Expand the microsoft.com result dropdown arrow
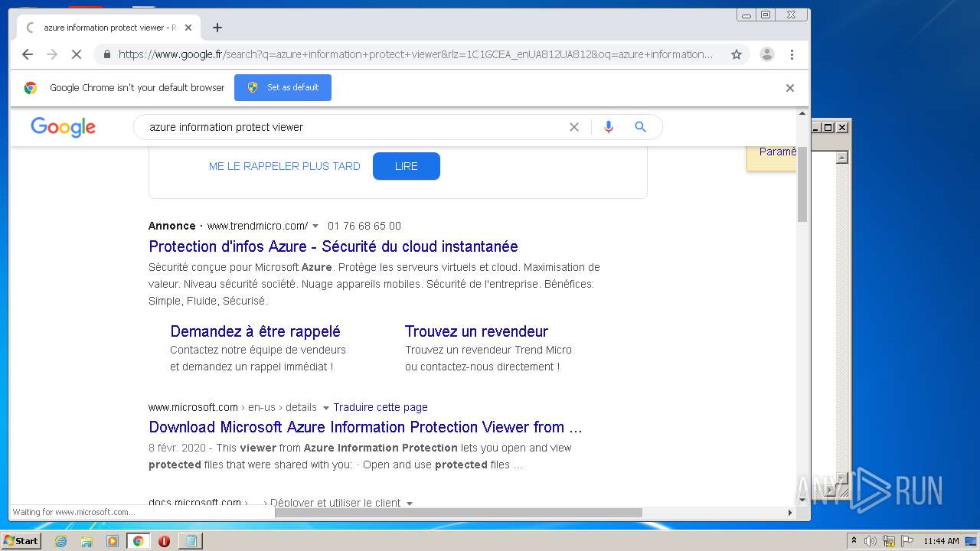Screen dimensions: 980x551 pyautogui.click(x=326, y=408)
